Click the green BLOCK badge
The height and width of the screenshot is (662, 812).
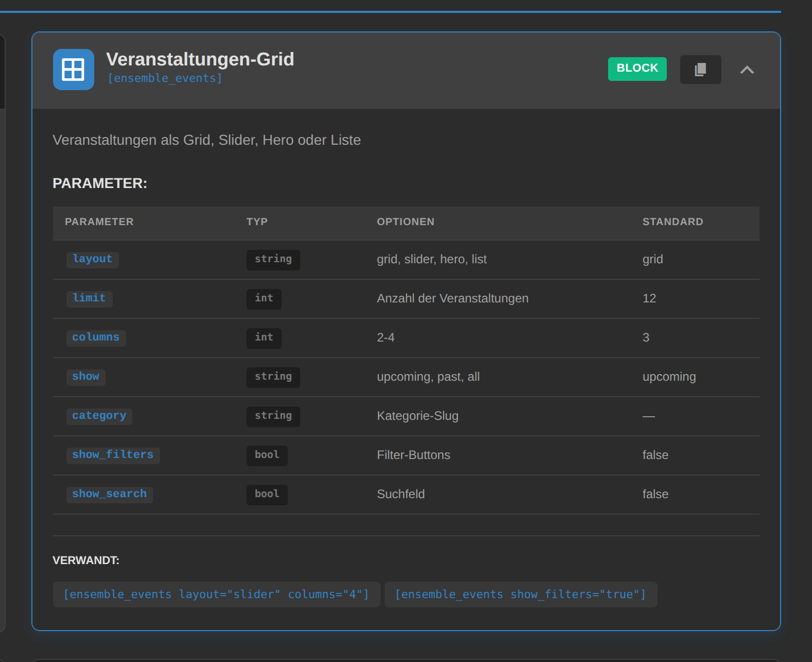(637, 69)
